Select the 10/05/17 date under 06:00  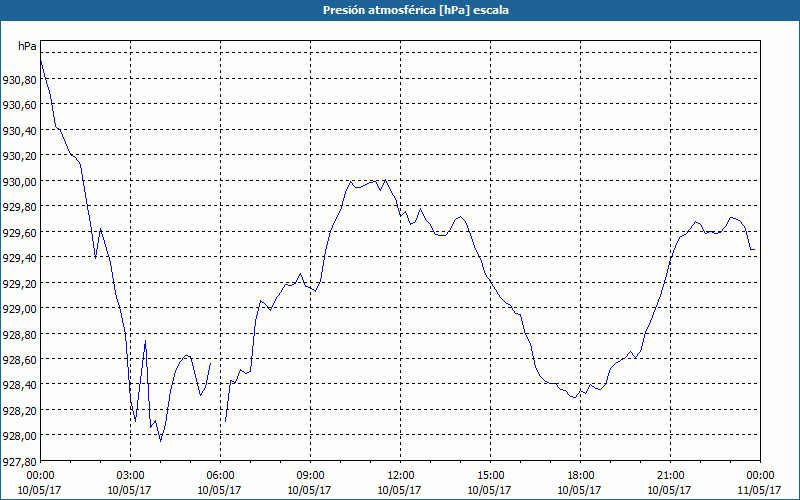pos(220,490)
